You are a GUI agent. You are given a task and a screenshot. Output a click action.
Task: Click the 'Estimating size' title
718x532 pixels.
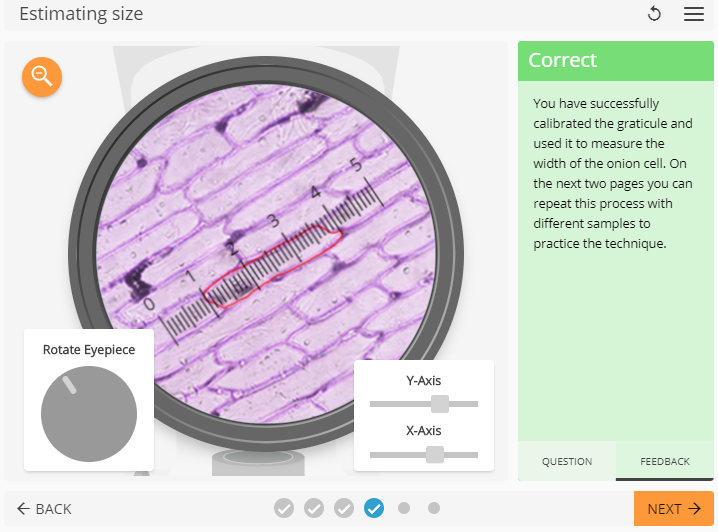(81, 14)
